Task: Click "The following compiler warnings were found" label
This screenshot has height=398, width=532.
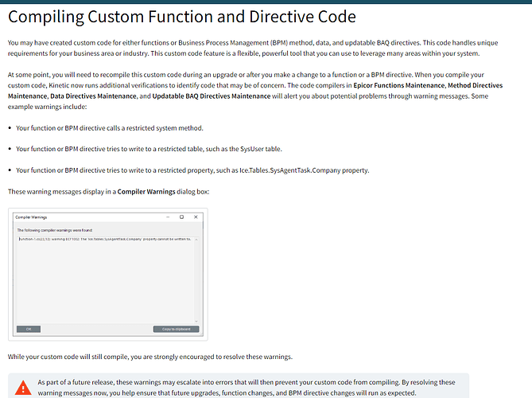Action: (x=55, y=230)
